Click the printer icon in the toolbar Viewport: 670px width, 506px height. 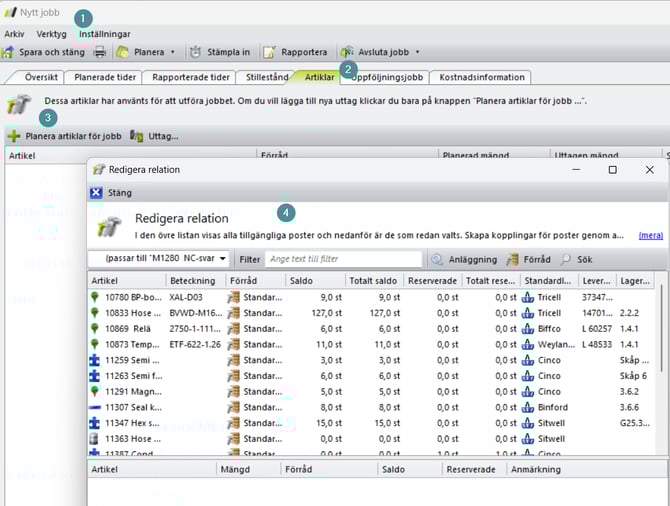100,52
